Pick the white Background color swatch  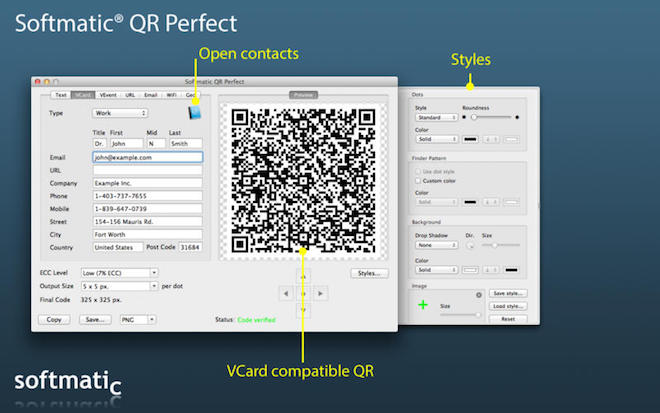pos(470,270)
